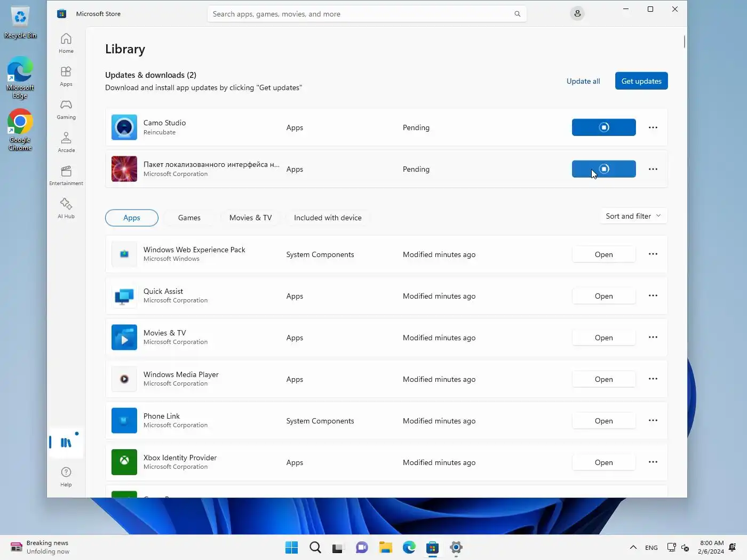Open more options for Quick Assist
Viewport: 747px width, 560px height.
pyautogui.click(x=653, y=296)
